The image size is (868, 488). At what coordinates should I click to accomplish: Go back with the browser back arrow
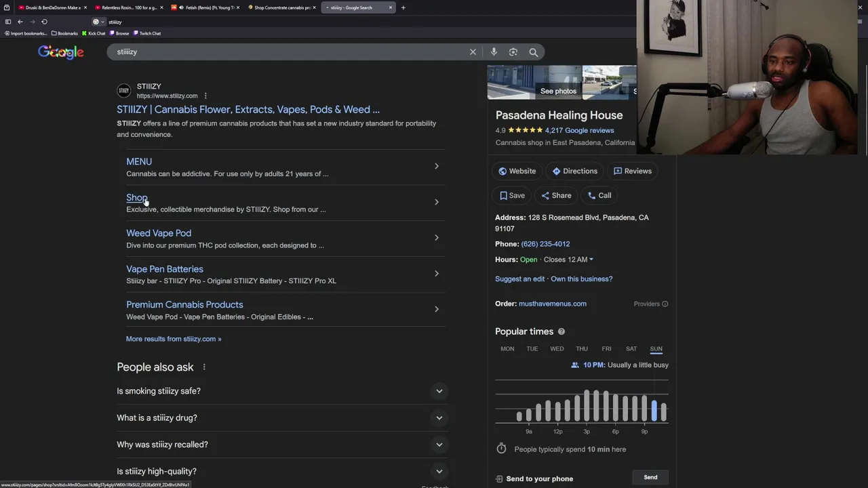click(20, 22)
